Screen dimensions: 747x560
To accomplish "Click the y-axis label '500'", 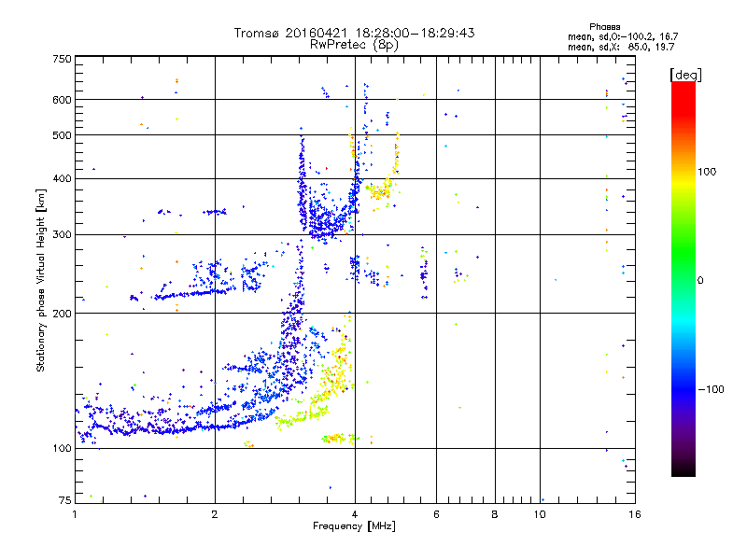I will pyautogui.click(x=62, y=135).
